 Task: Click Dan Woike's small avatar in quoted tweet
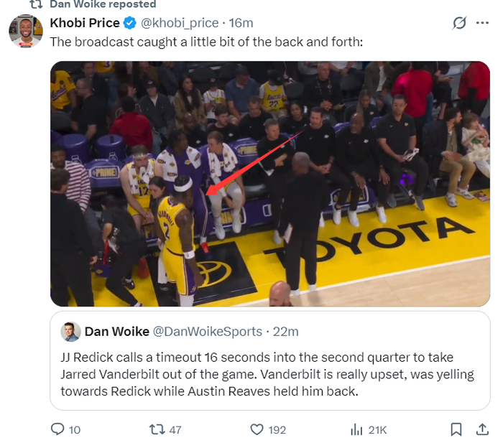(70, 331)
